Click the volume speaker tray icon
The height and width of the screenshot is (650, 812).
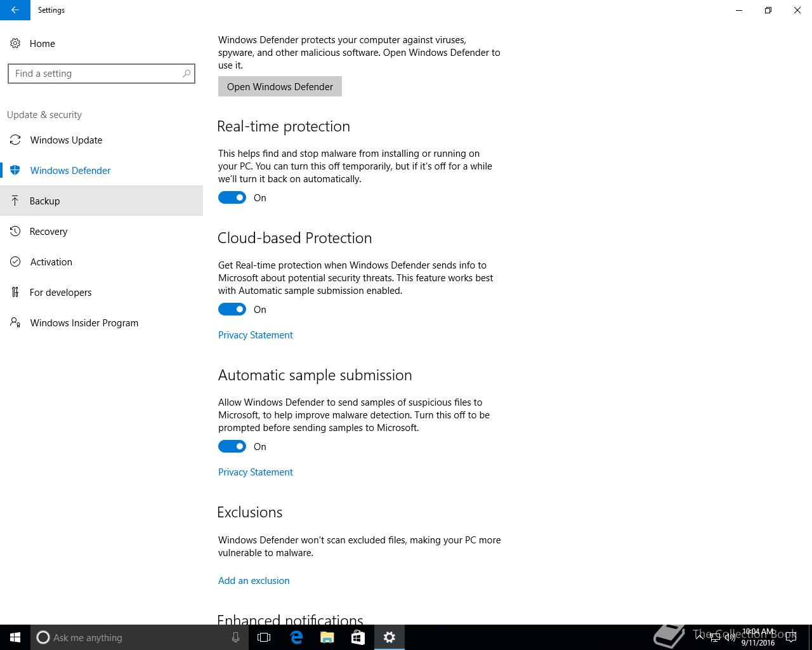(730, 637)
